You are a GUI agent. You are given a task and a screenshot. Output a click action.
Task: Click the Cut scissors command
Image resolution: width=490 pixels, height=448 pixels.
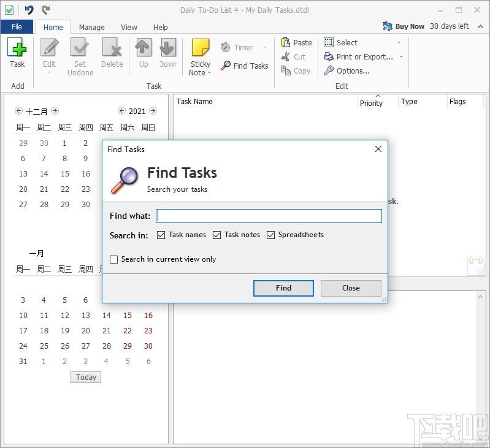tap(293, 56)
